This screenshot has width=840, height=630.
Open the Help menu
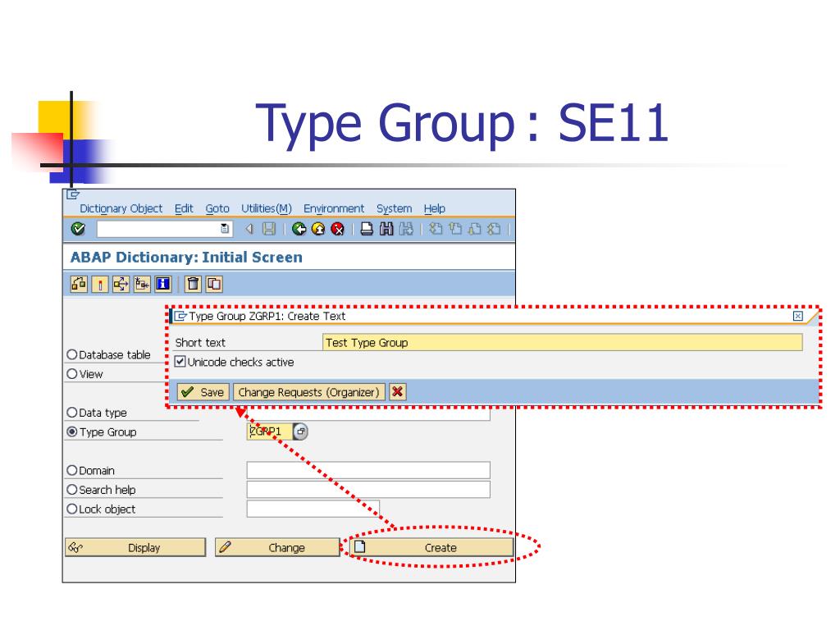(x=435, y=208)
